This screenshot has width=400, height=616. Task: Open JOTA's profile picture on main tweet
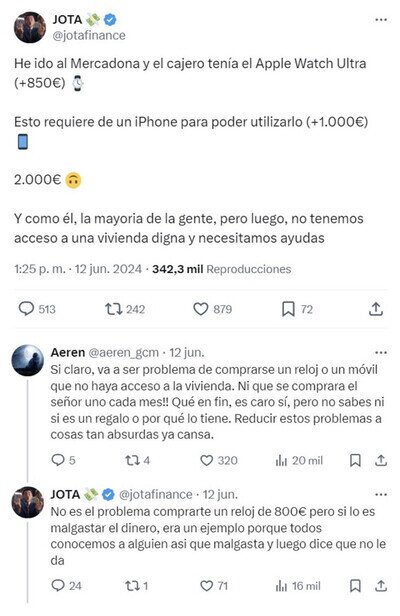point(30,27)
